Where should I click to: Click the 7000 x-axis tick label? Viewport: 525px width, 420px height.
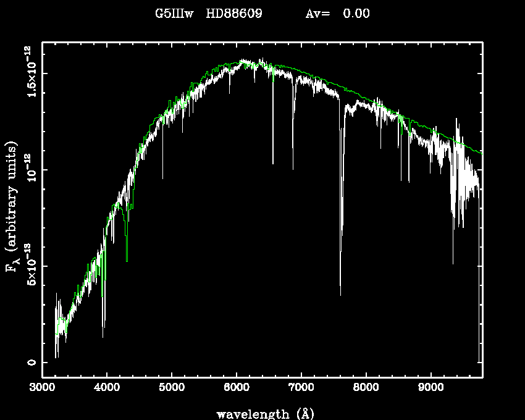[301, 388]
